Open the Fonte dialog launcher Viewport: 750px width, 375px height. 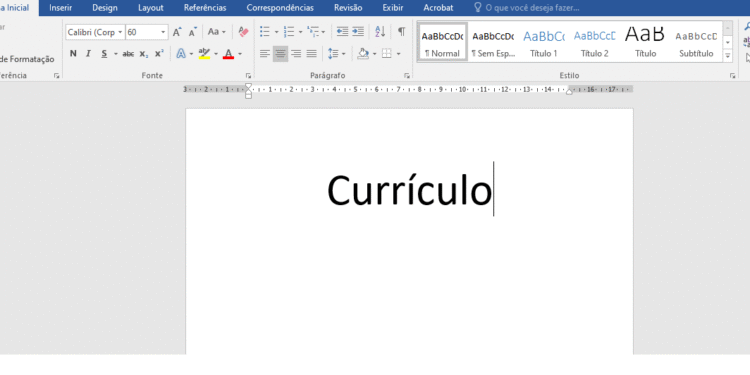248,76
